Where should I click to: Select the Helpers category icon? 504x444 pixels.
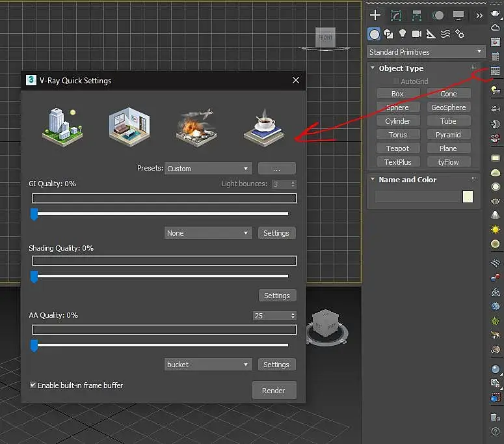click(431, 34)
